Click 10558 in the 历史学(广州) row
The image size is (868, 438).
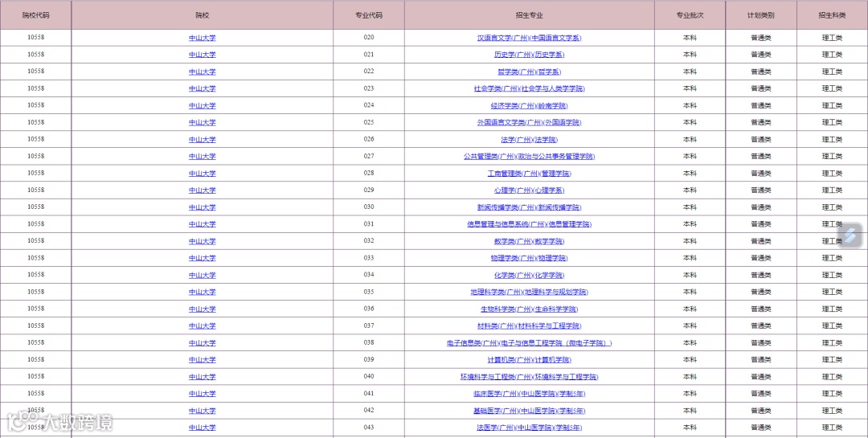(x=35, y=55)
